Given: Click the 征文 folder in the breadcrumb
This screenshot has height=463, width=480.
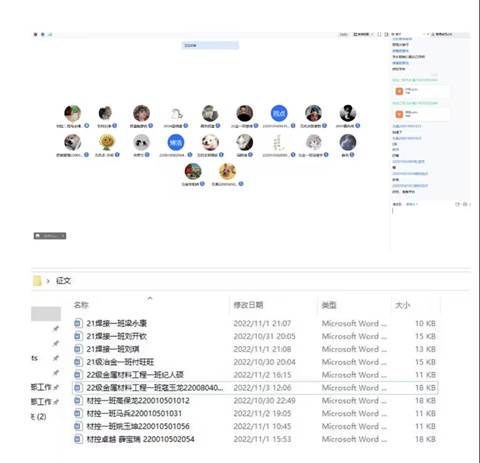Looking at the screenshot, I should coord(63,281).
